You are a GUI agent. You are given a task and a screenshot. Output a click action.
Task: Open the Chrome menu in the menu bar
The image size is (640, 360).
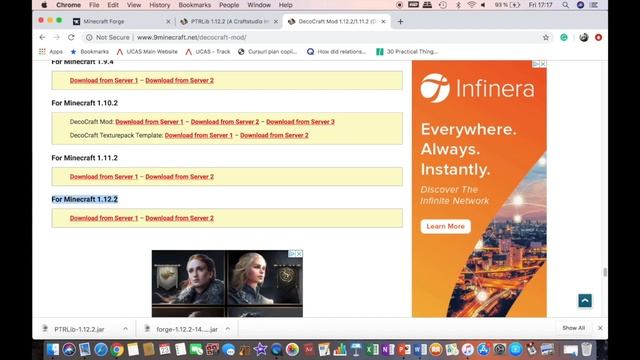click(68, 5)
